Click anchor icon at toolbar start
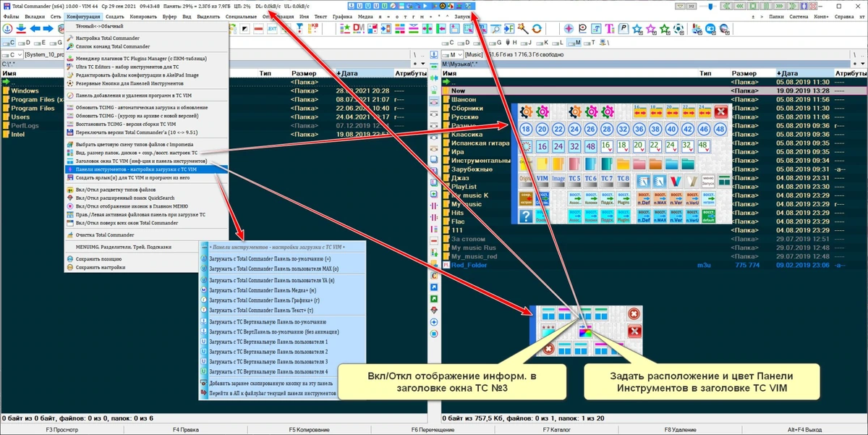 [x=7, y=29]
